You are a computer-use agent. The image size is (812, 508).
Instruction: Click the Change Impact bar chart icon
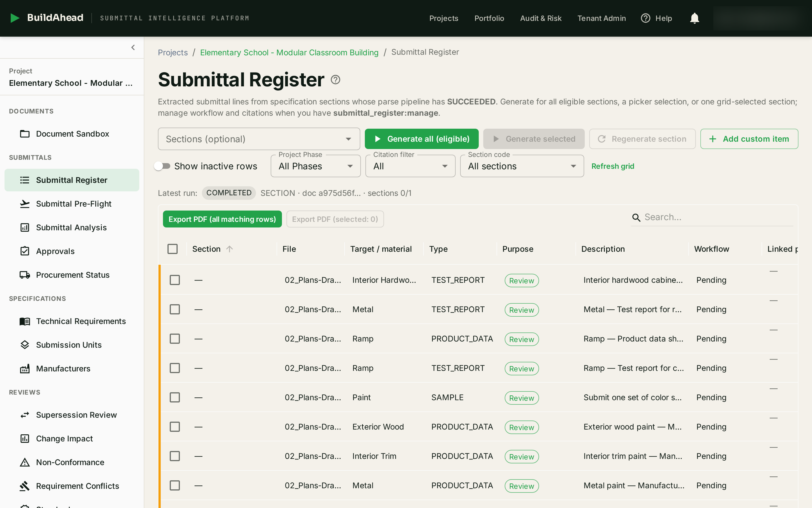(x=25, y=439)
